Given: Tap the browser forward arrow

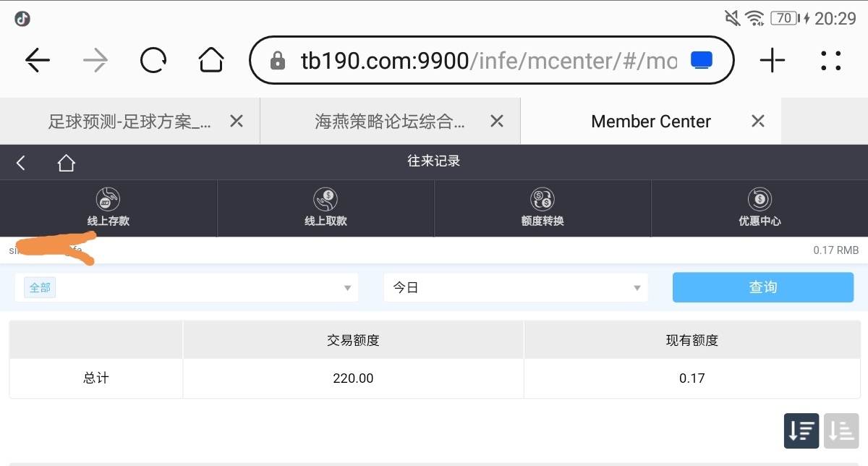Looking at the screenshot, I should coord(95,61).
